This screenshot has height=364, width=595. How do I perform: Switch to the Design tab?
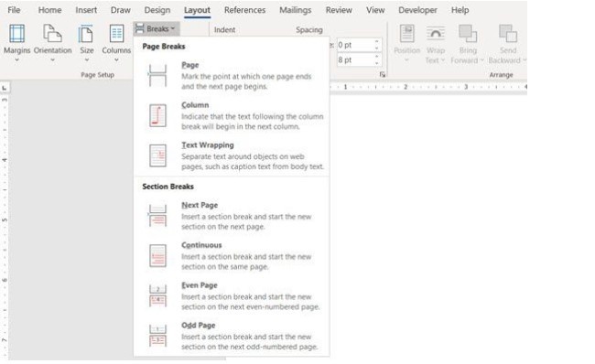click(157, 10)
